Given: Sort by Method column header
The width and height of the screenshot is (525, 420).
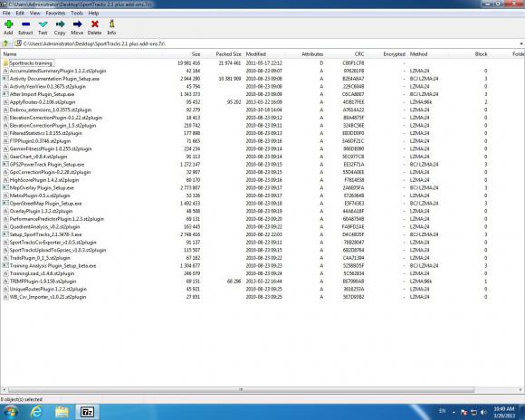Looking at the screenshot, I should tap(418, 54).
